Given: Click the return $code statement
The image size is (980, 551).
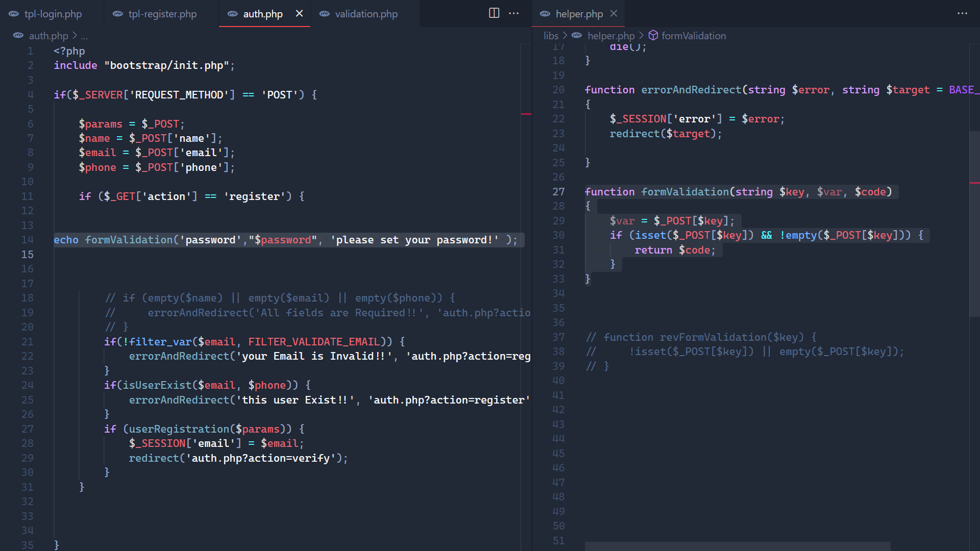Looking at the screenshot, I should [675, 251].
